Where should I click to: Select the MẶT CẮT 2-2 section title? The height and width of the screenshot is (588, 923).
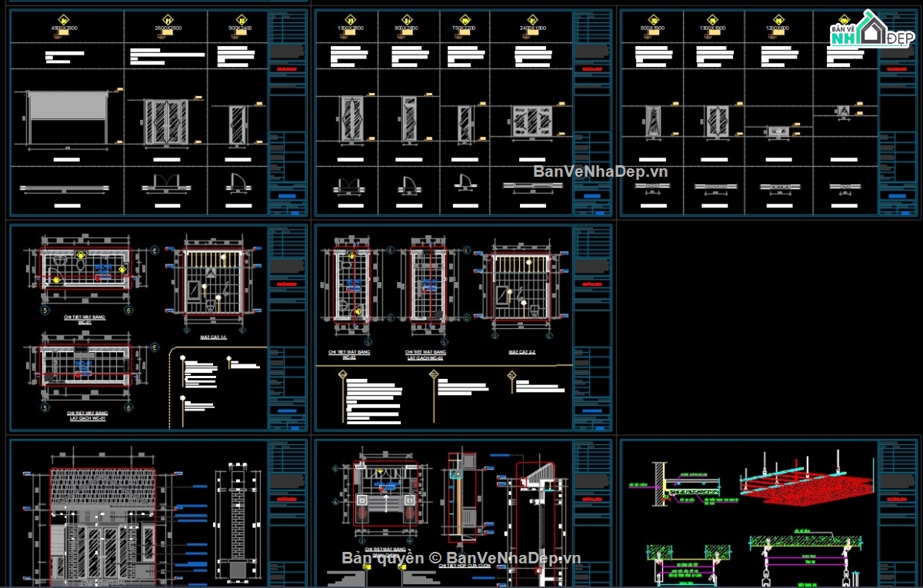[522, 350]
